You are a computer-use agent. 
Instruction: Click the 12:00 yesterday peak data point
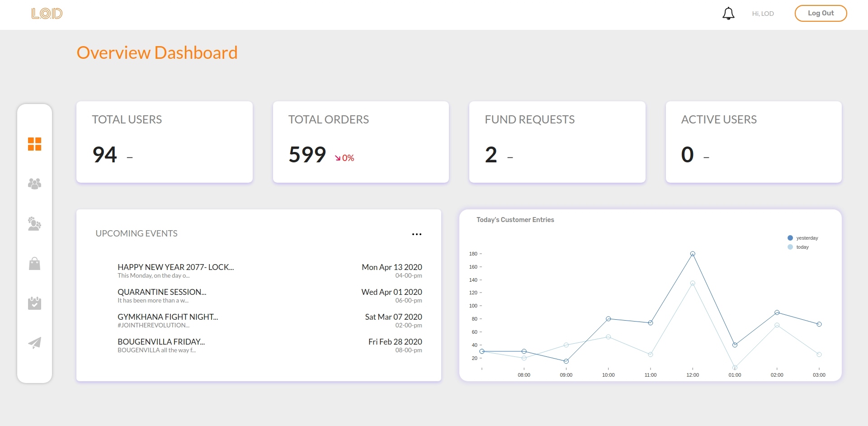(x=693, y=254)
